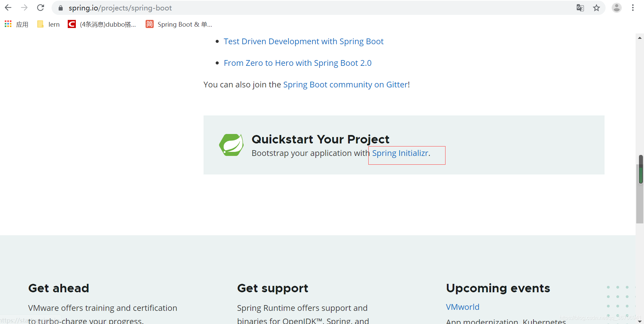Viewport: 644px width, 324px height.
Task: Open Test Driven Development with Spring Boot
Action: point(304,42)
